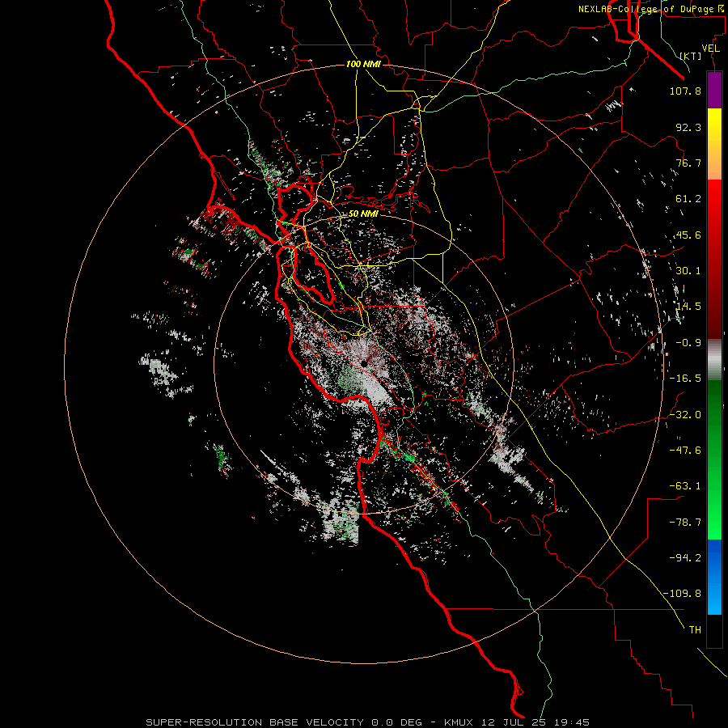Select the 61.2 scale value
728x728 pixels.
688,199
